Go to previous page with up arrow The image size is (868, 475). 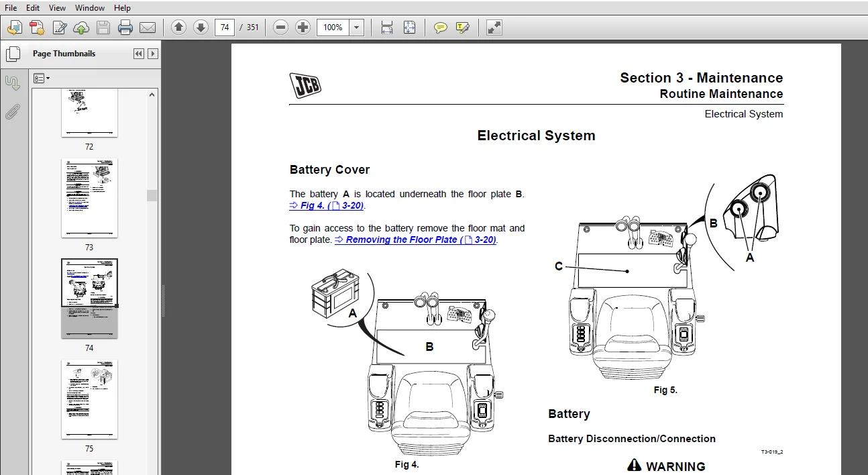coord(178,28)
